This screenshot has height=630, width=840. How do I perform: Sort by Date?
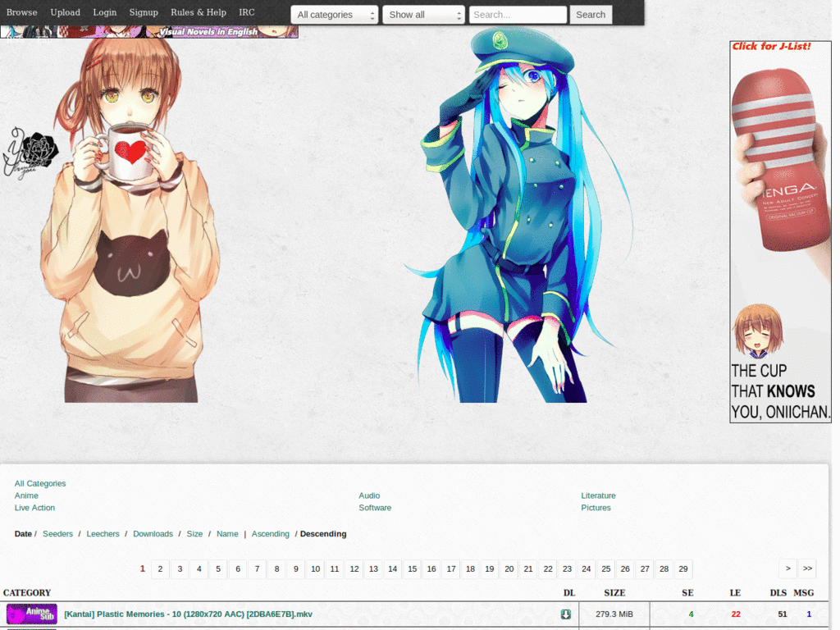[x=23, y=533]
